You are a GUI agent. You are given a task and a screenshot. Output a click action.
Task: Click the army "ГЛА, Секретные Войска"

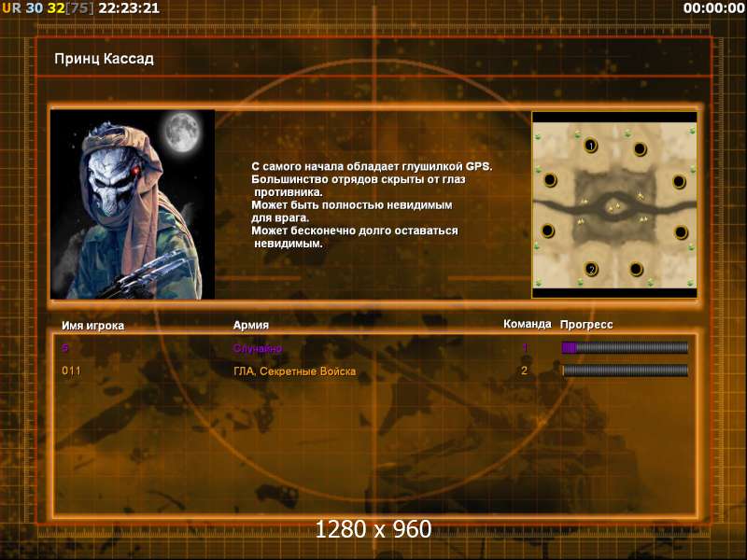[294, 371]
